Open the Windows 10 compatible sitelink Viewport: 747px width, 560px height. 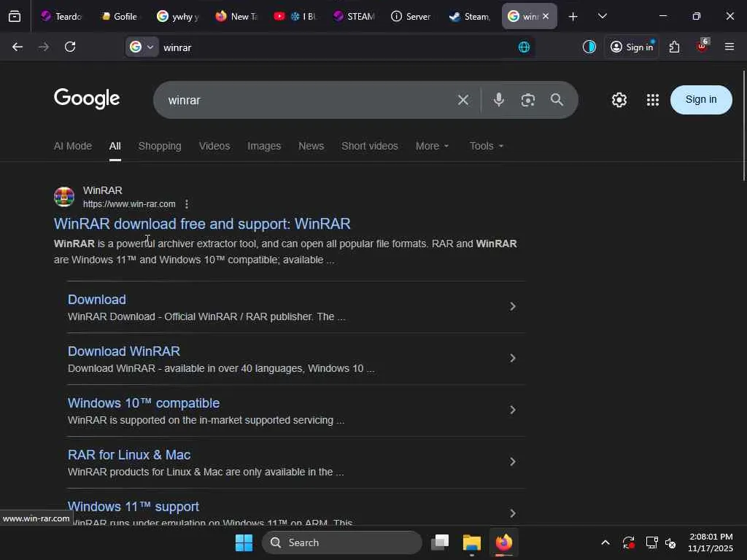tap(144, 403)
